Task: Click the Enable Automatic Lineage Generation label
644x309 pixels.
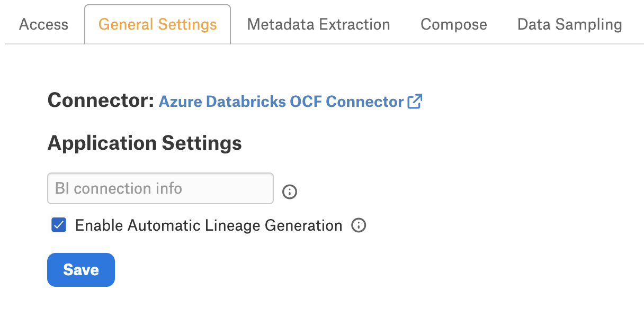Action: pos(209,225)
